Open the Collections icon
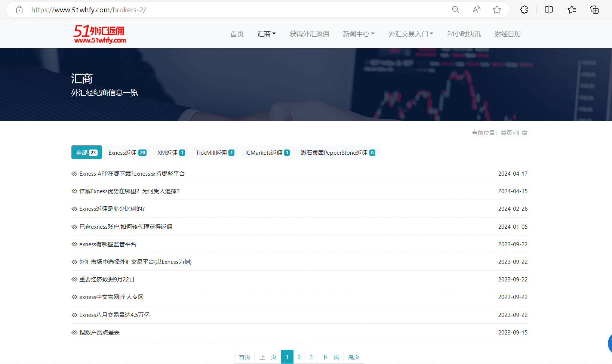Screen dimensions: 612x364 tap(594, 10)
